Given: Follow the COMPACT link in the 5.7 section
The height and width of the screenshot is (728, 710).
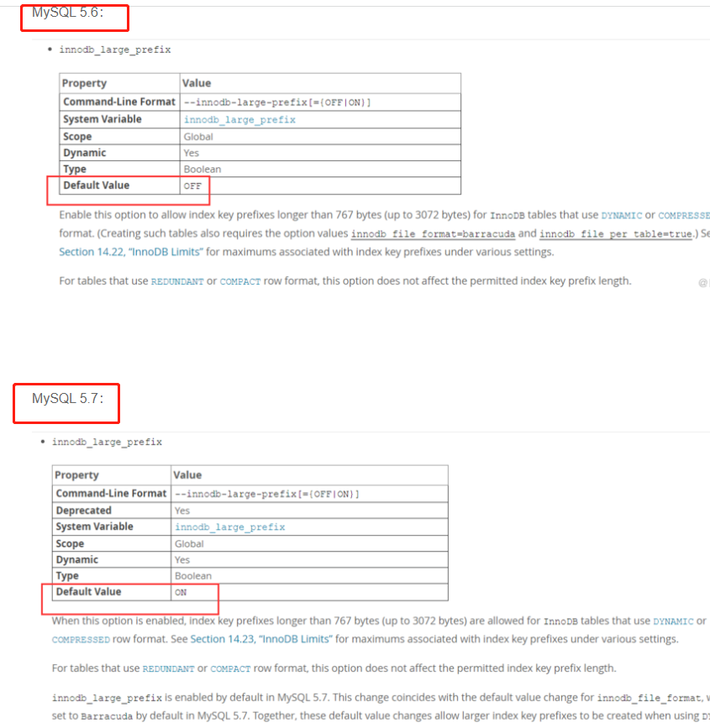Looking at the screenshot, I should (230, 668).
